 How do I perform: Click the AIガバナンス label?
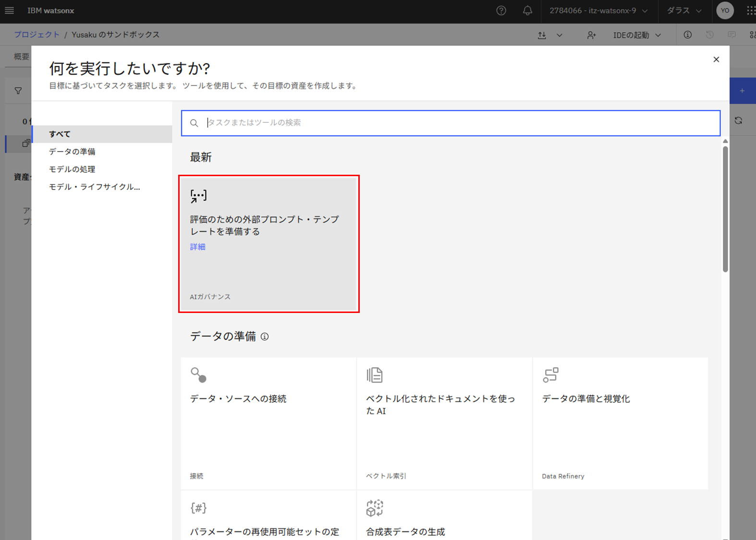(x=210, y=297)
